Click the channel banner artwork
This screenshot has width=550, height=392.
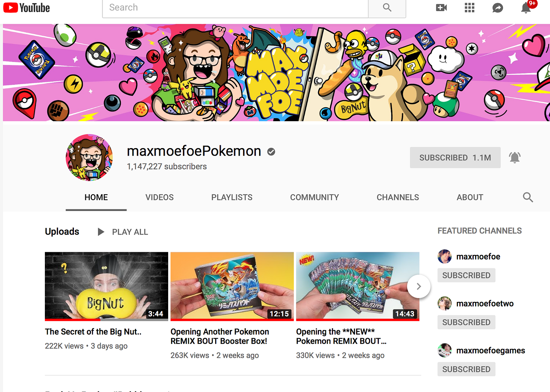tap(276, 73)
